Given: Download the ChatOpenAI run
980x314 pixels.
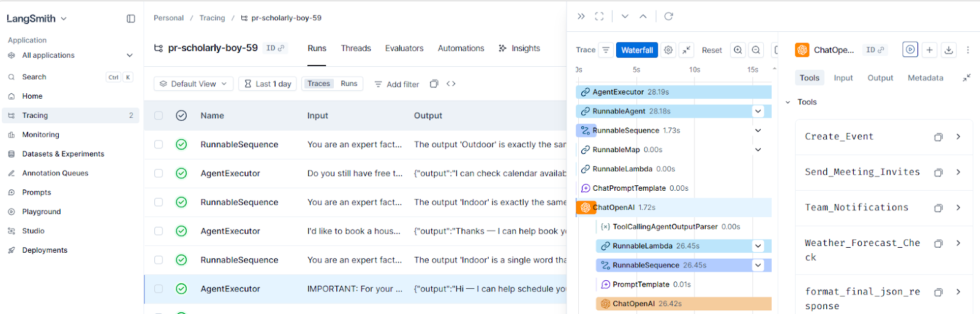Looking at the screenshot, I should click(949, 50).
